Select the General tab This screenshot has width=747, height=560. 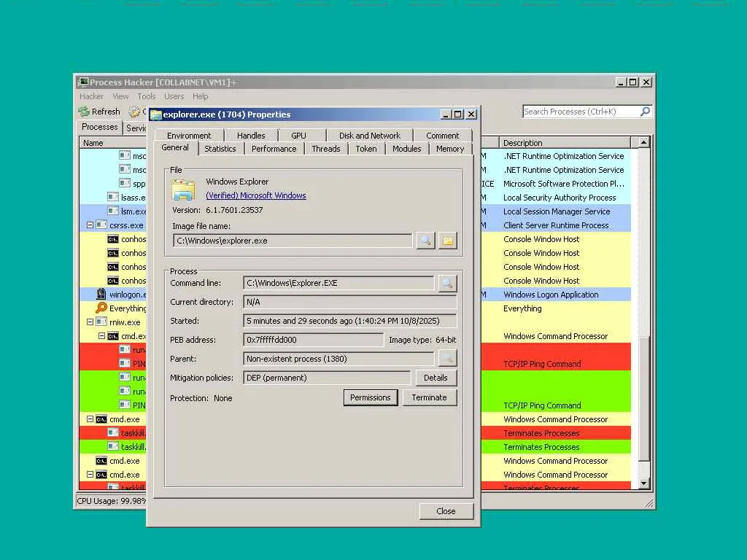coord(175,147)
